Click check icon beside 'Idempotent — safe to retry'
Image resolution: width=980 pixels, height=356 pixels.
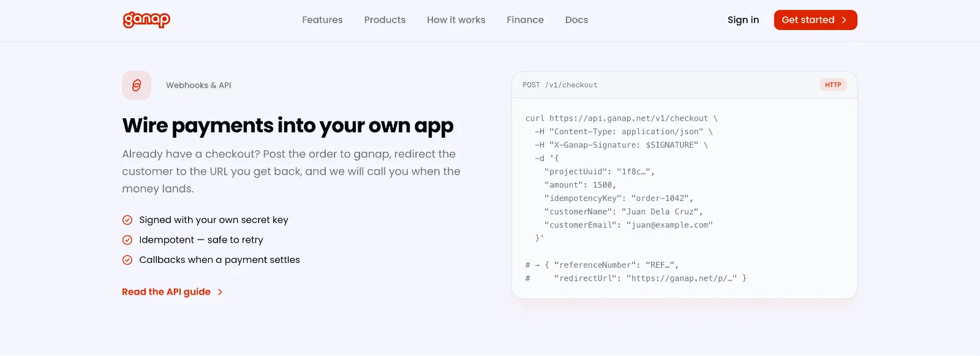click(127, 240)
